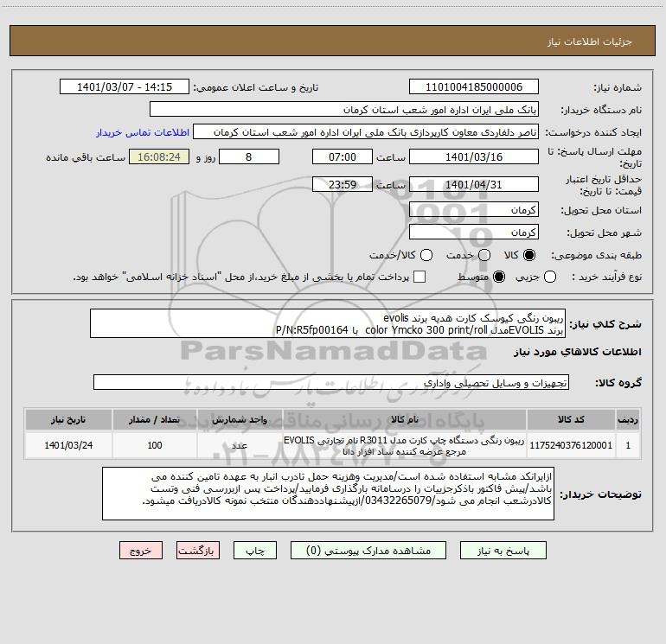Click the unit cell عدد
The image size is (666, 644).
coord(240,445)
